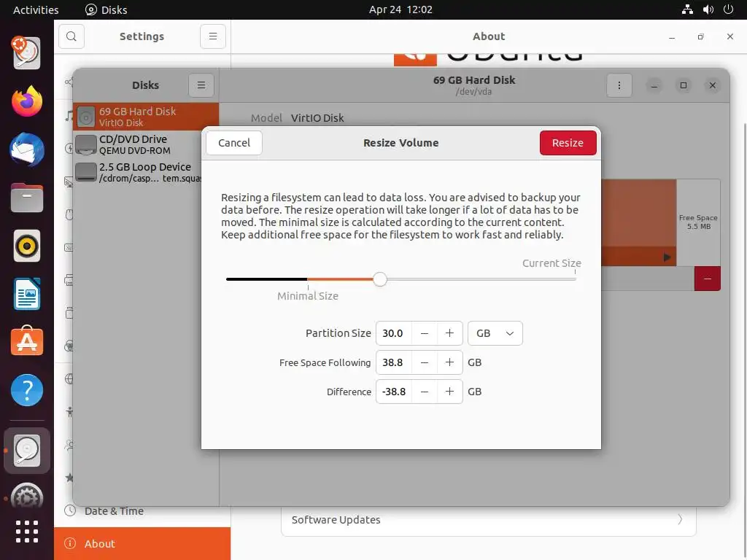Launch LibreOffice Writer from the dock
Screen dimensions: 747x560
pos(27,295)
